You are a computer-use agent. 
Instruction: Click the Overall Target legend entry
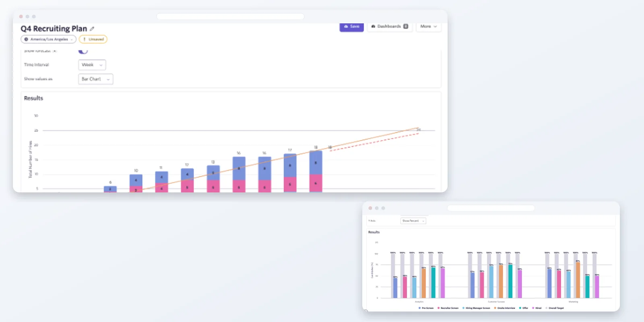point(555,308)
